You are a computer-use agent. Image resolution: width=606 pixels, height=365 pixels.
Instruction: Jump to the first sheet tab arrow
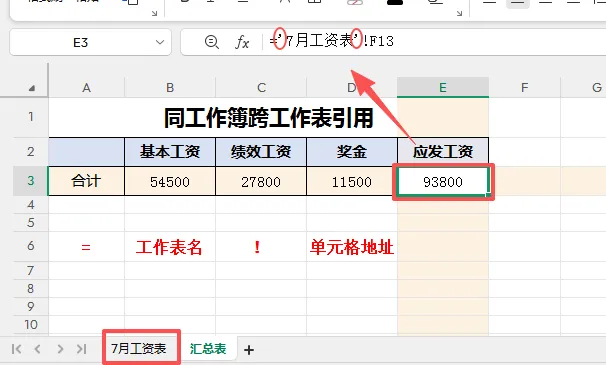click(17, 349)
